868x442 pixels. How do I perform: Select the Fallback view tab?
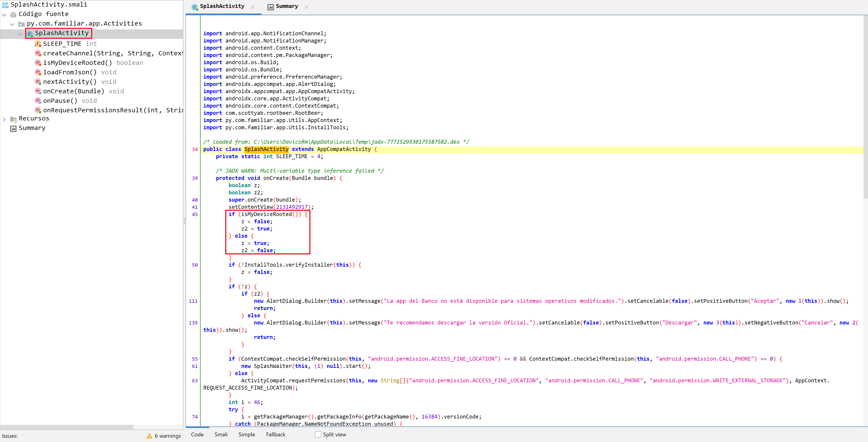[276, 434]
